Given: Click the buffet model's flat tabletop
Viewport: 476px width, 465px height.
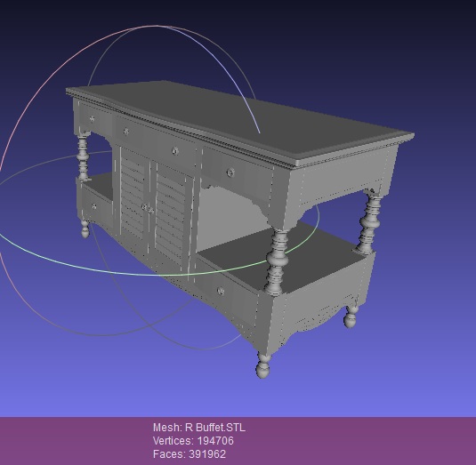Looking at the screenshot, I should (x=240, y=120).
